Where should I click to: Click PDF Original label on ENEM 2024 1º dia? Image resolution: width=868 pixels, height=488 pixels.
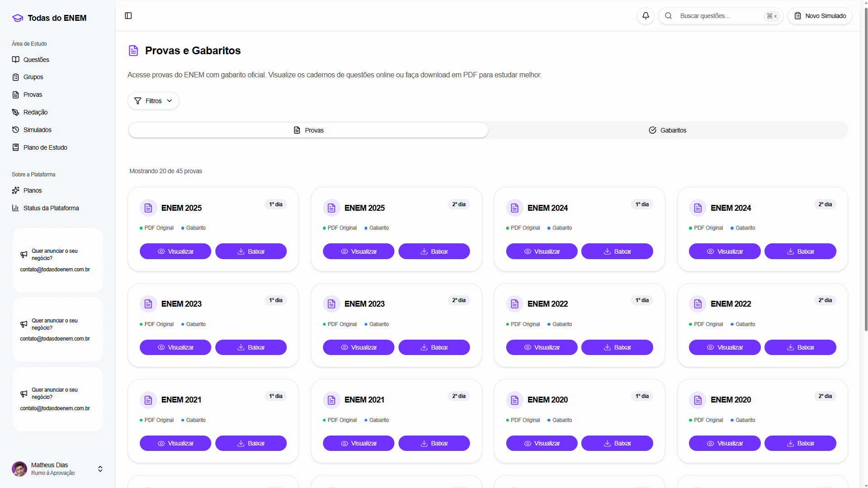(x=525, y=228)
